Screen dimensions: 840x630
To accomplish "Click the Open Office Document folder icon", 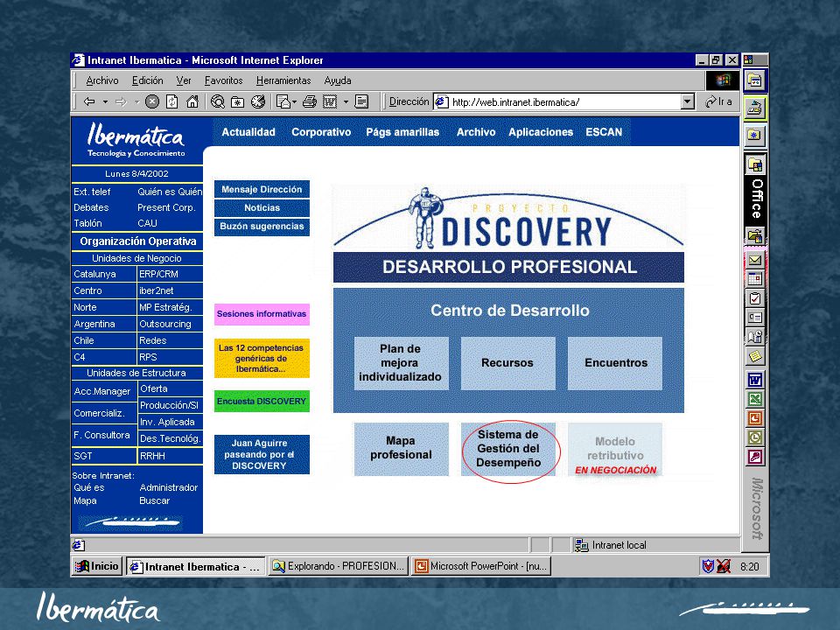I will (x=755, y=235).
